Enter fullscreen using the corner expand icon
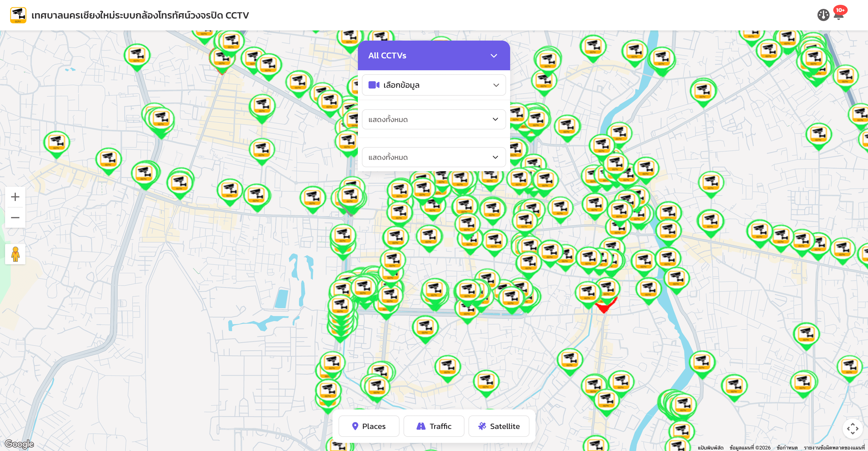The width and height of the screenshot is (868, 451). tap(853, 429)
